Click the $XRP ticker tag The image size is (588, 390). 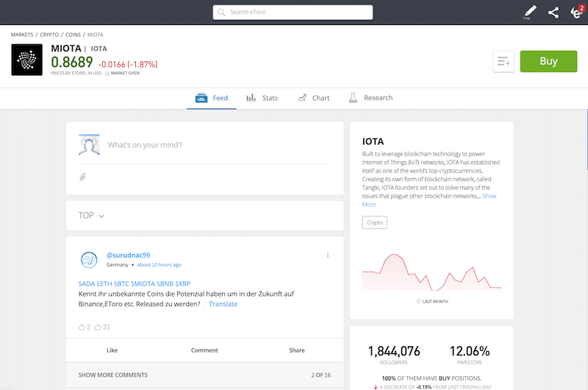point(182,284)
